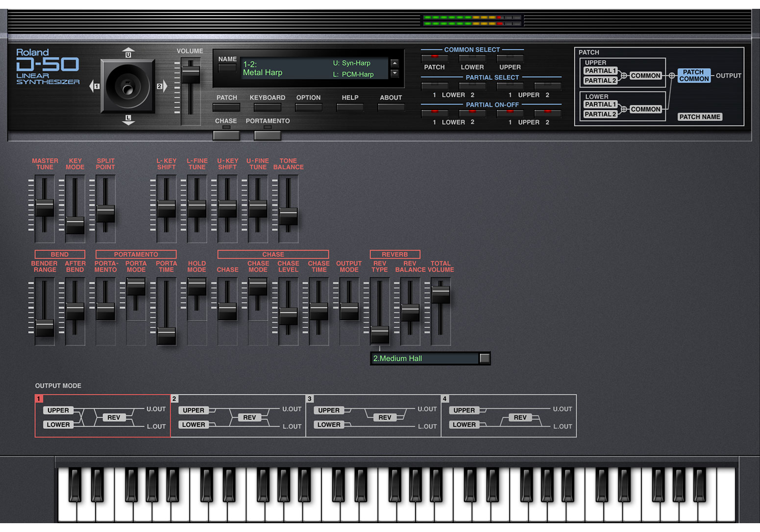Click the PORTA MODE slider handle

pyautogui.click(x=136, y=287)
